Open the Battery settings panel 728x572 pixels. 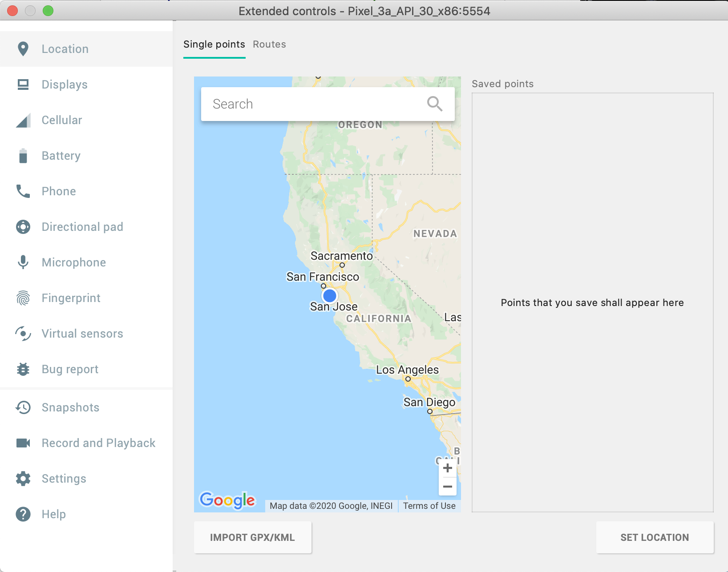61,156
